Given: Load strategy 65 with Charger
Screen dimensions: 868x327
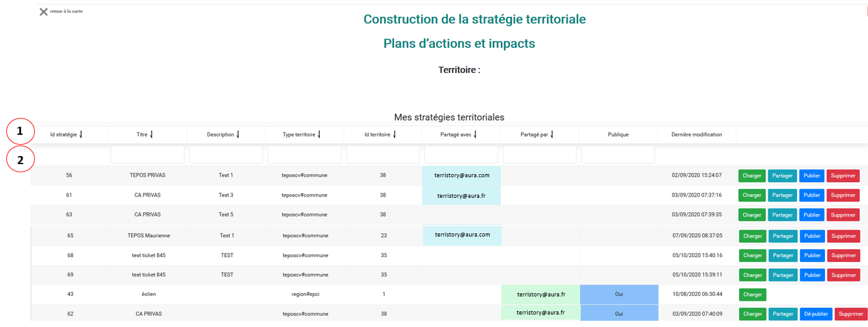Looking at the screenshot, I should [753, 236].
